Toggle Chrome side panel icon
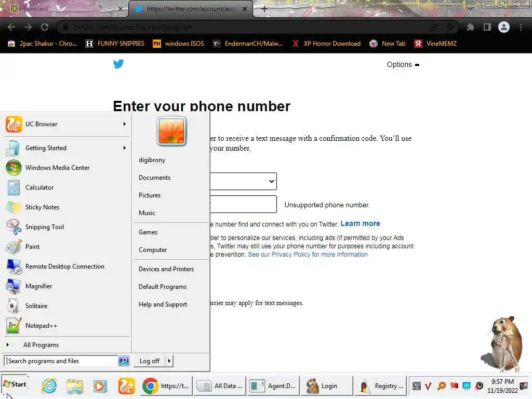532x399 pixels. (x=487, y=27)
